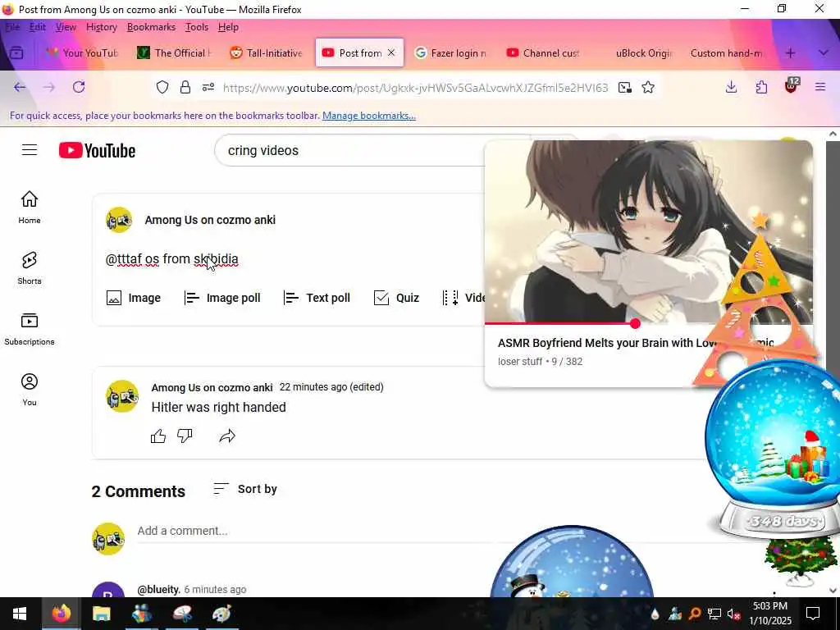Expand the list all tabs chevron
Screen dimensions: 840x630
824,52
